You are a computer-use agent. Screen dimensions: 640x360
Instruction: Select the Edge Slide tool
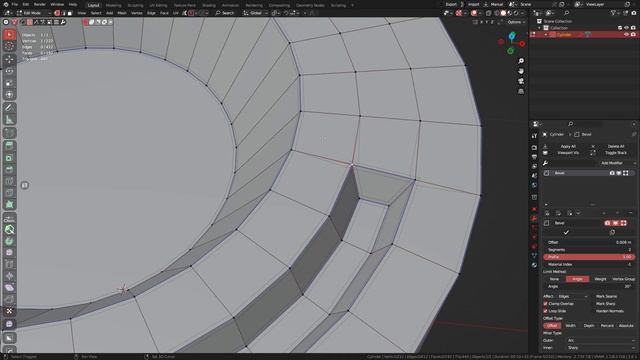[x=9, y=264]
